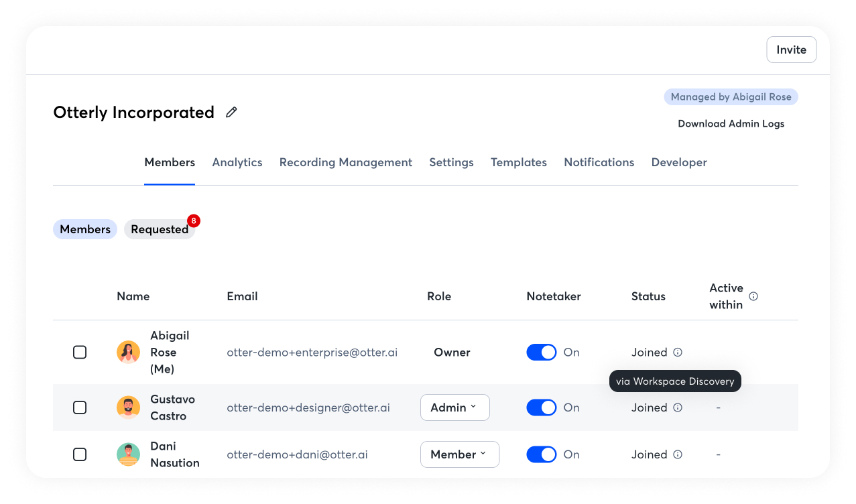The image size is (856, 504).
Task: Download Admin Logs
Action: [x=731, y=124]
